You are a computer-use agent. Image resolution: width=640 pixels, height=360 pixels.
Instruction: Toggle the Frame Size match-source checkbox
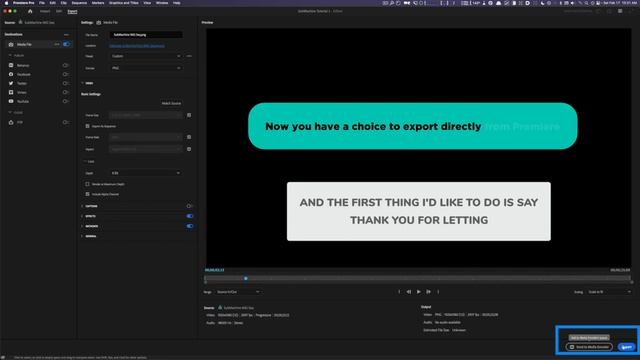pyautogui.click(x=189, y=115)
